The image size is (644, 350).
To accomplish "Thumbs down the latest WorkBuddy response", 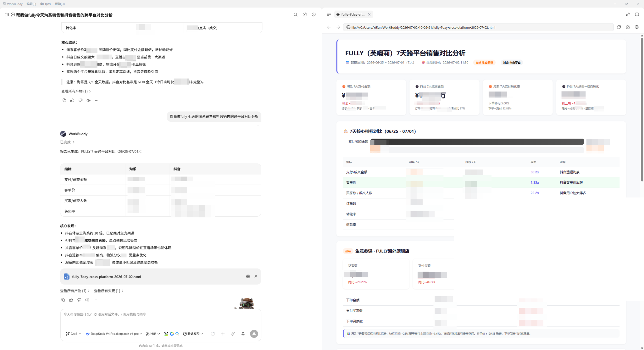I will click(79, 300).
